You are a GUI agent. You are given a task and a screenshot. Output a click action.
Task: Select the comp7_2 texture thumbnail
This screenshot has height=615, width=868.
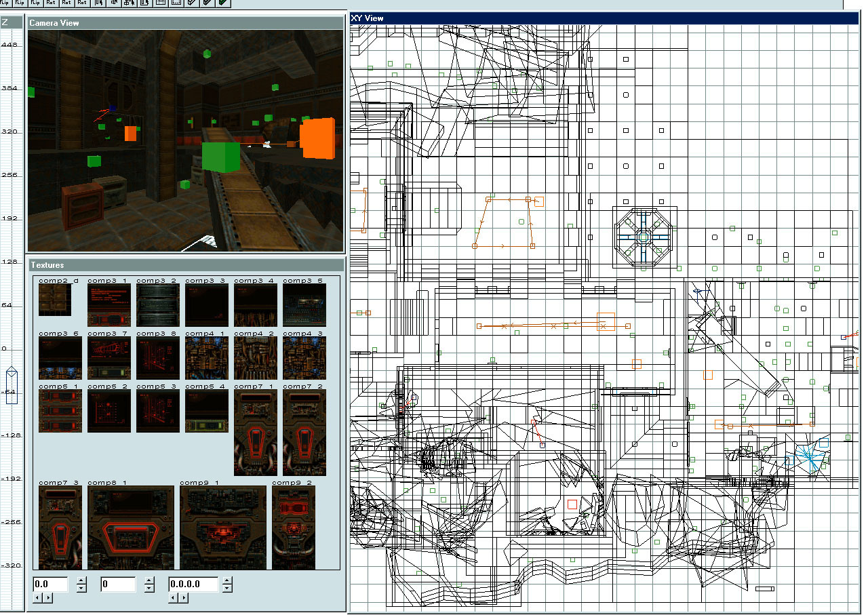point(304,433)
